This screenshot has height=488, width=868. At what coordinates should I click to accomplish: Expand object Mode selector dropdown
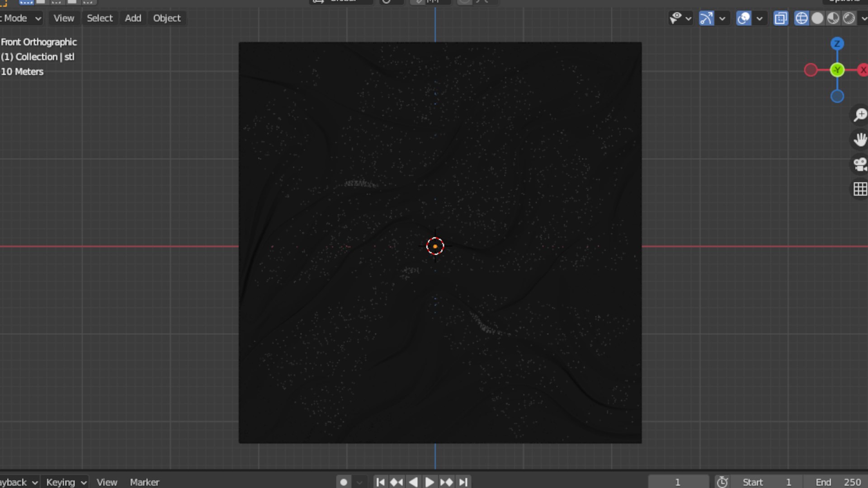coord(21,19)
